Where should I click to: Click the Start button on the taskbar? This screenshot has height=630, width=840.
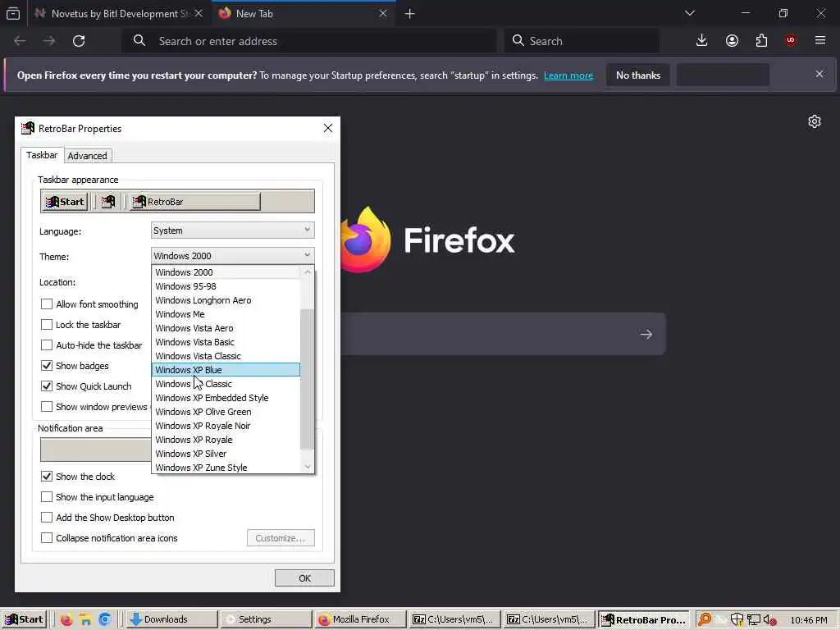click(x=24, y=620)
